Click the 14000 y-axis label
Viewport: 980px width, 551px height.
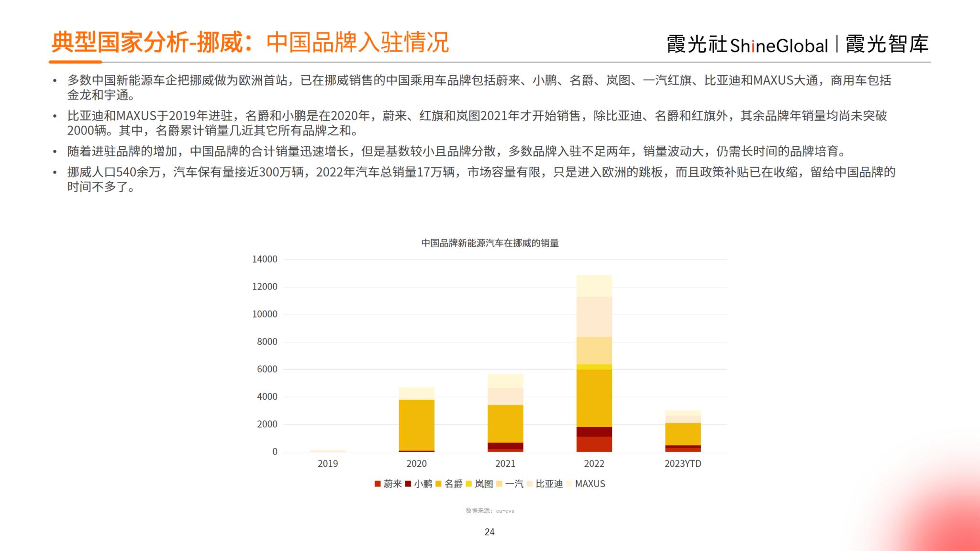(265, 259)
